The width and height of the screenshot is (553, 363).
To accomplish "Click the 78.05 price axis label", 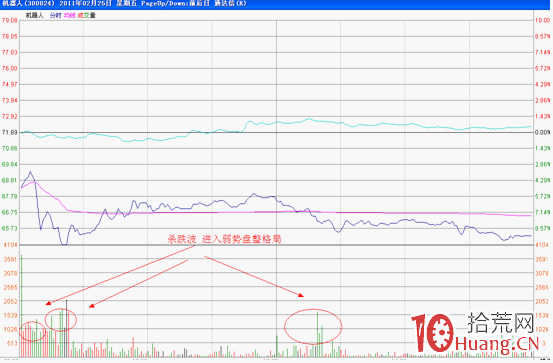I will (x=10, y=36).
